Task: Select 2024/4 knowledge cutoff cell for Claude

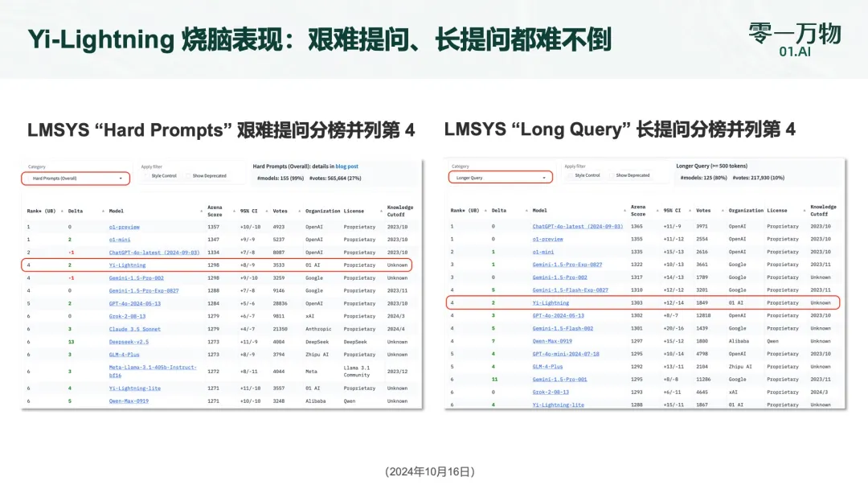Action: pyautogui.click(x=395, y=329)
